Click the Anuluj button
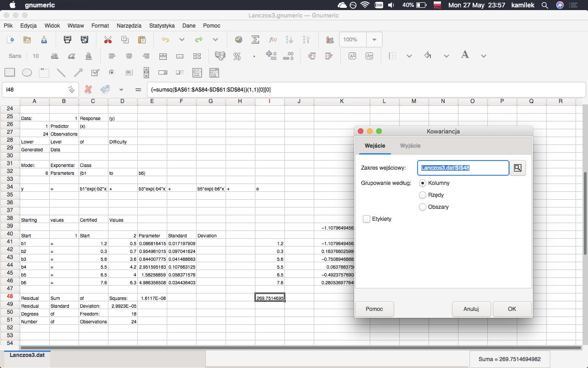 pos(471,309)
